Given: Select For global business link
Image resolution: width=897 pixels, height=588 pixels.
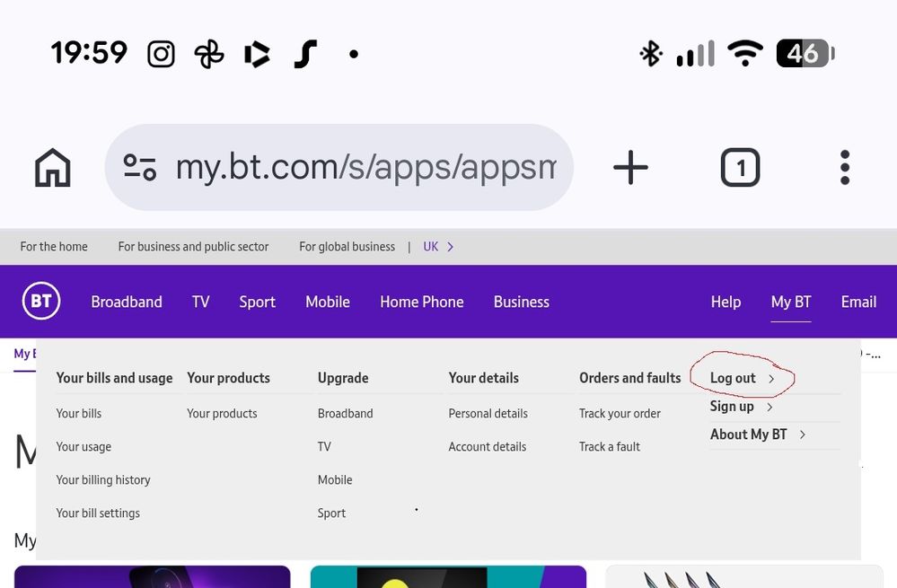Looking at the screenshot, I should [x=347, y=247].
